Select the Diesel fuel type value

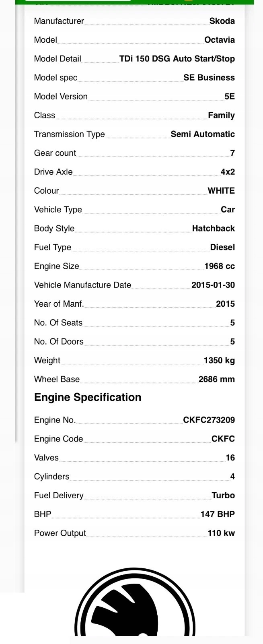tap(222, 247)
